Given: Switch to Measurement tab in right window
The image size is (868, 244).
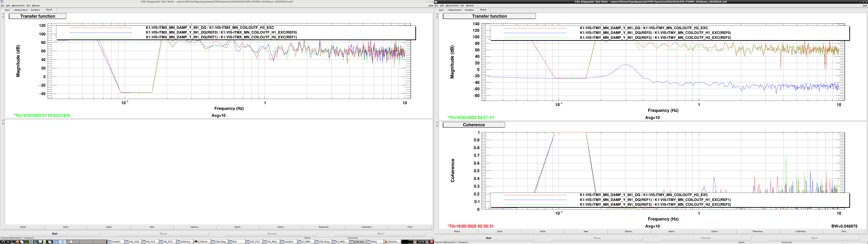Looking at the screenshot, I should tap(455, 10).
